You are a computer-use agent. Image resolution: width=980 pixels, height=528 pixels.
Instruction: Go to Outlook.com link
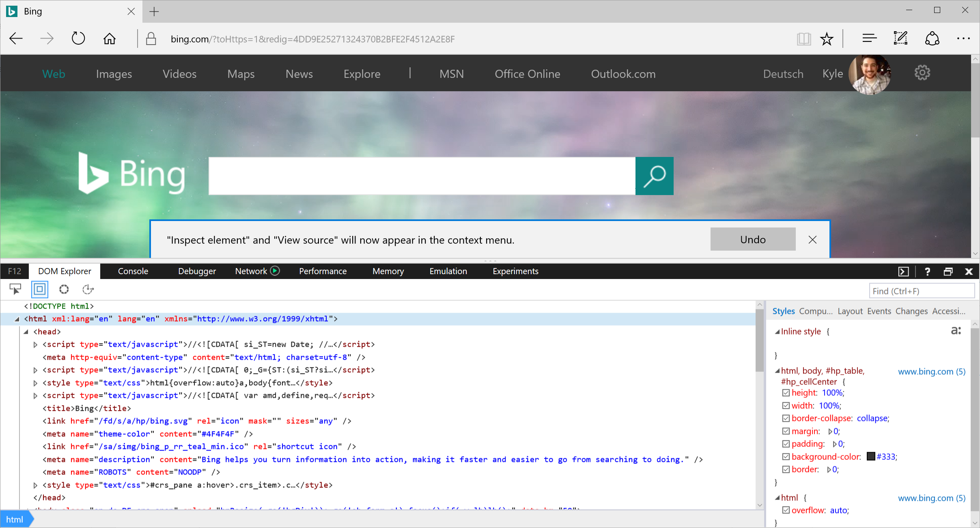click(623, 74)
